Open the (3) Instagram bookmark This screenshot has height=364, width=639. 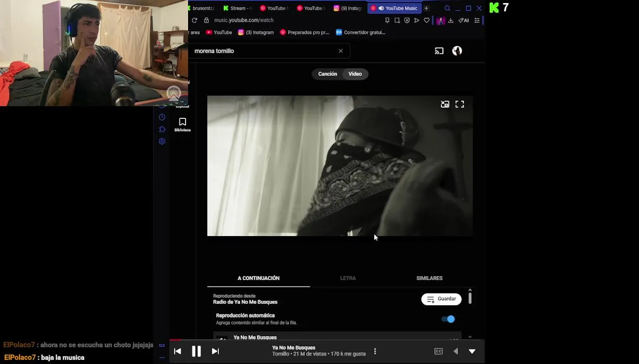click(256, 32)
